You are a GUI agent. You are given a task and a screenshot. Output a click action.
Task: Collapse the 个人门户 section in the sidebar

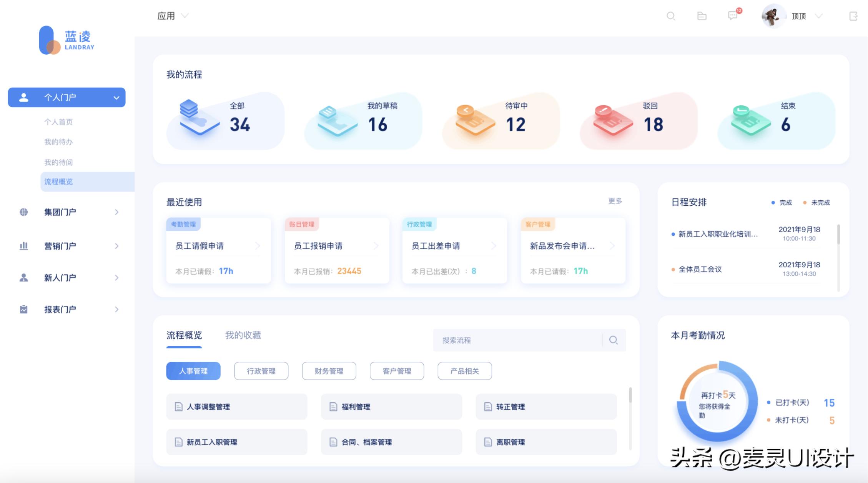click(x=116, y=97)
